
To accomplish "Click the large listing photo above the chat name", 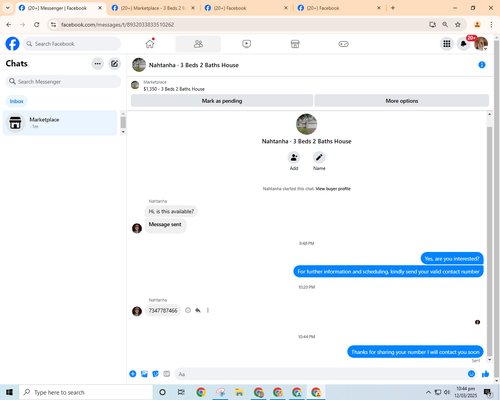I will pyautogui.click(x=307, y=124).
